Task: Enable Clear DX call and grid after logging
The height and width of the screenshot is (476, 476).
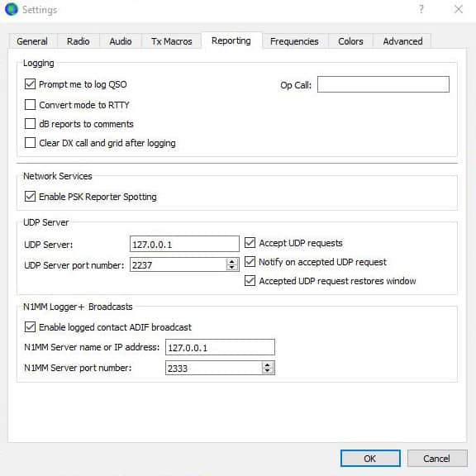Action: click(30, 142)
